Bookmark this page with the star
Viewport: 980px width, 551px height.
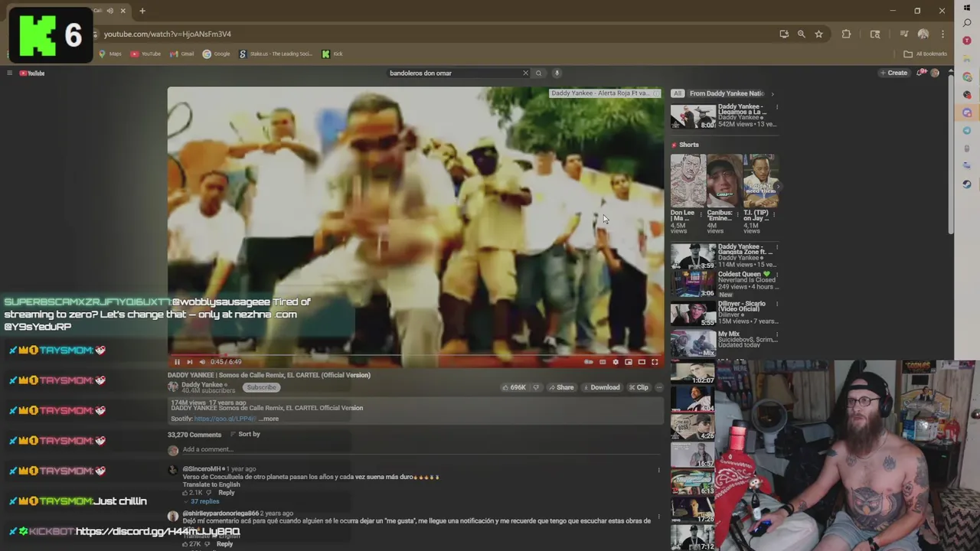tap(818, 34)
